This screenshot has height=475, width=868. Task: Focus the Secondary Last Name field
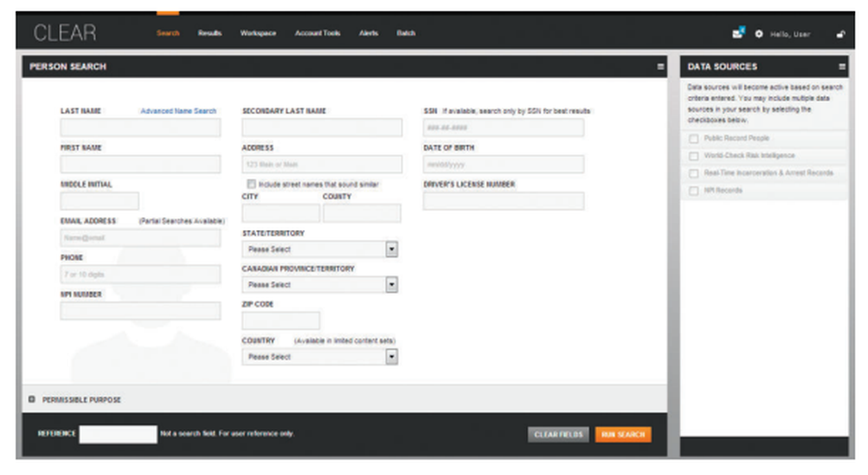pyautogui.click(x=322, y=128)
